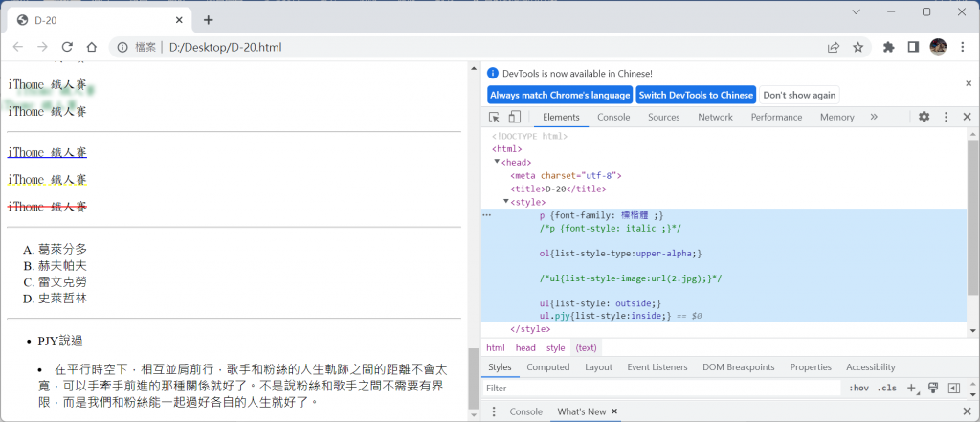Click the New Style Rule plus icon
Screen dimensions: 980x422
click(911, 389)
